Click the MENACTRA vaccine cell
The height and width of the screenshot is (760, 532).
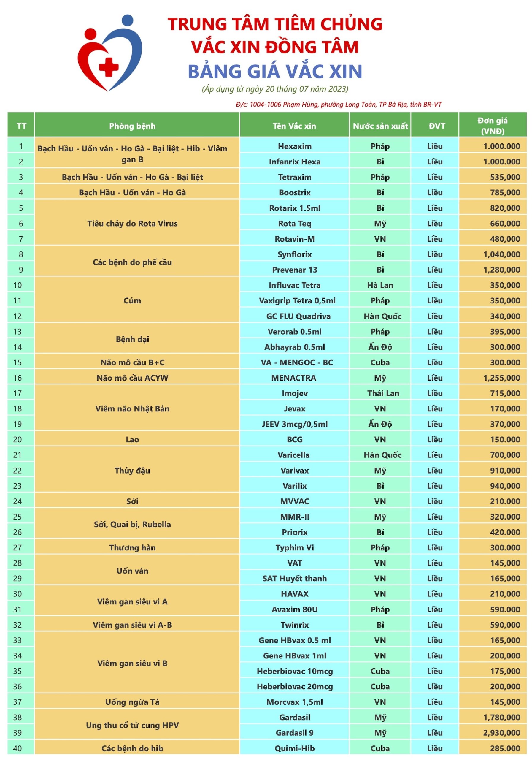click(x=294, y=378)
